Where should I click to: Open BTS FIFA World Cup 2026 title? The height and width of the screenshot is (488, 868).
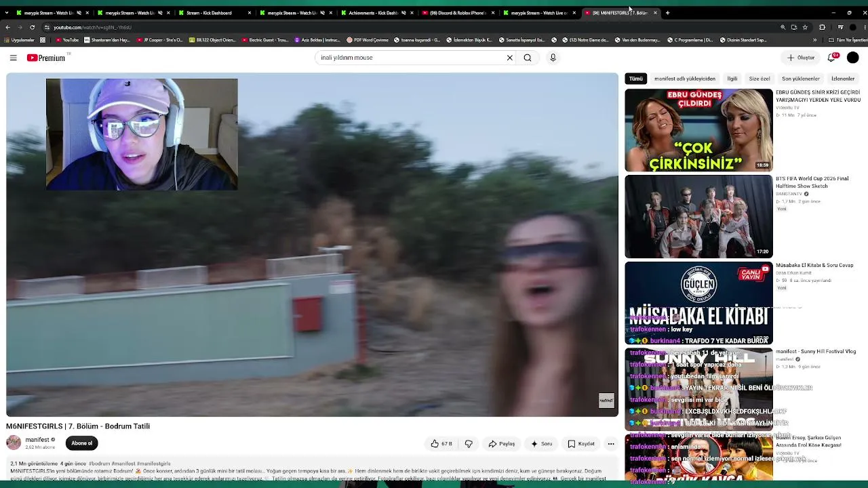(812, 182)
